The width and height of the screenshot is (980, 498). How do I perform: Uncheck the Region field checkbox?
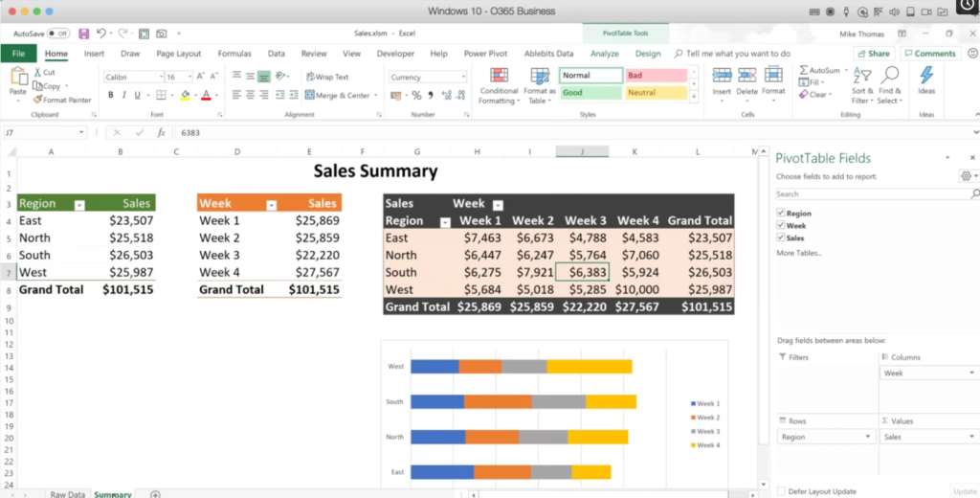[780, 214]
